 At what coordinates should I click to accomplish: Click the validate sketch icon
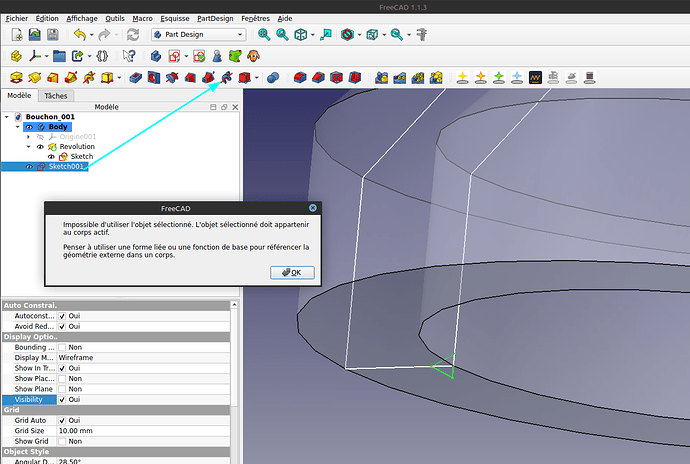point(199,56)
